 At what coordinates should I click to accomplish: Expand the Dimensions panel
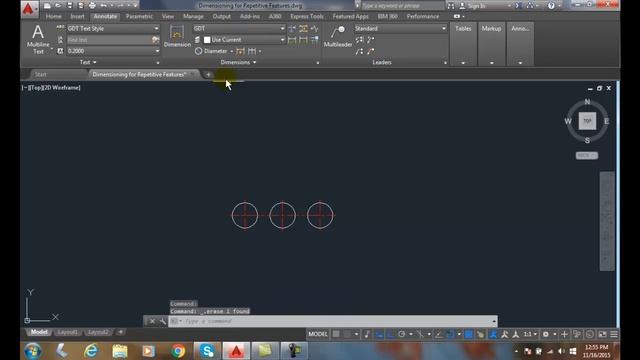tap(238, 62)
